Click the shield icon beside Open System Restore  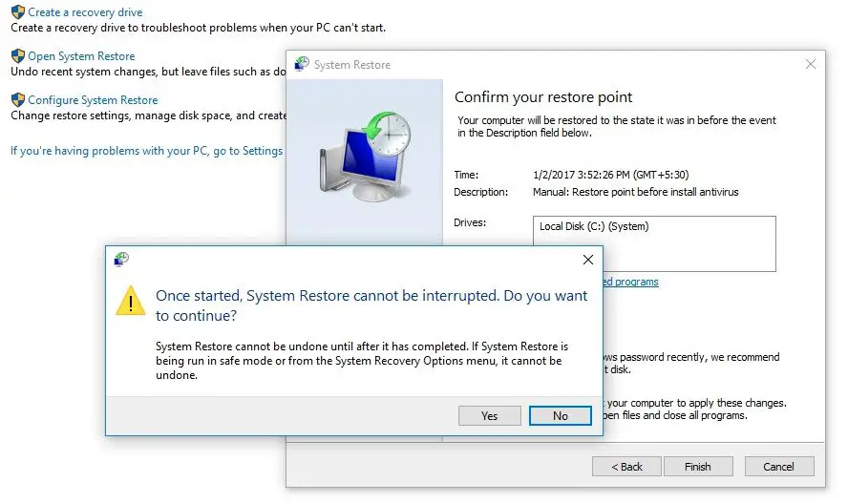click(17, 56)
